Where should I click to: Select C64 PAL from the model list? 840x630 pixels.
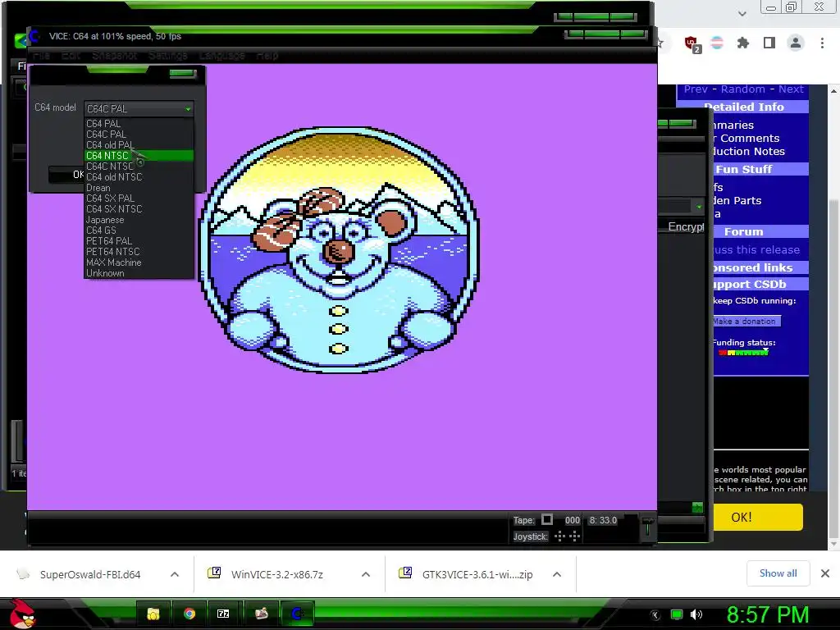(x=139, y=124)
